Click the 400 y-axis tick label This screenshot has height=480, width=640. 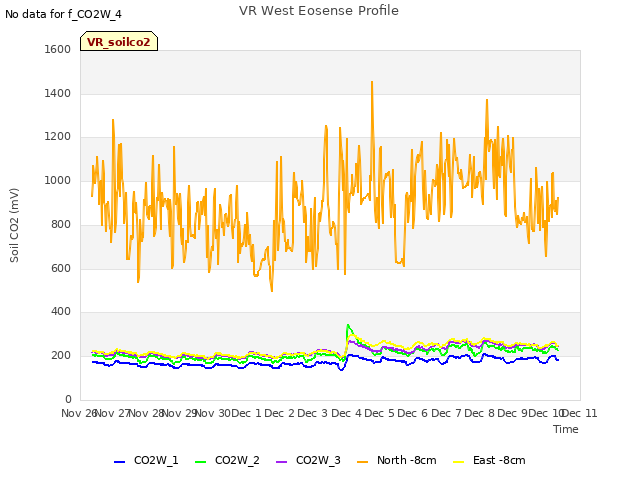61,312
